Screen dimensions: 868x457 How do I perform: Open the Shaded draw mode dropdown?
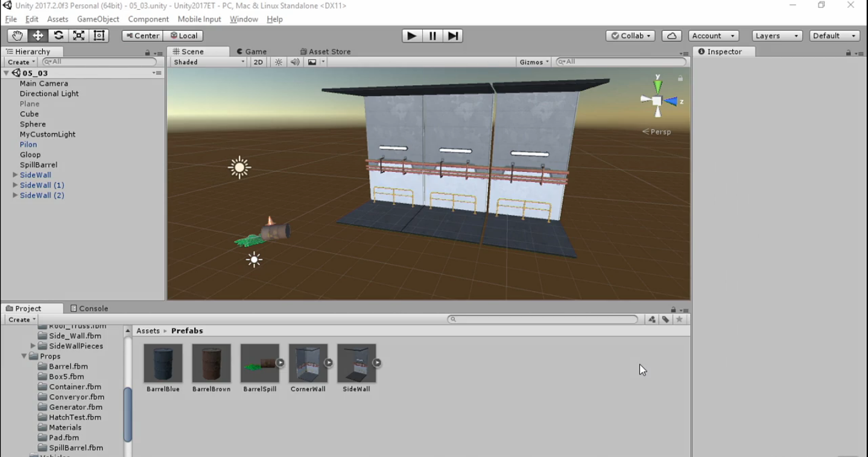[x=209, y=62]
